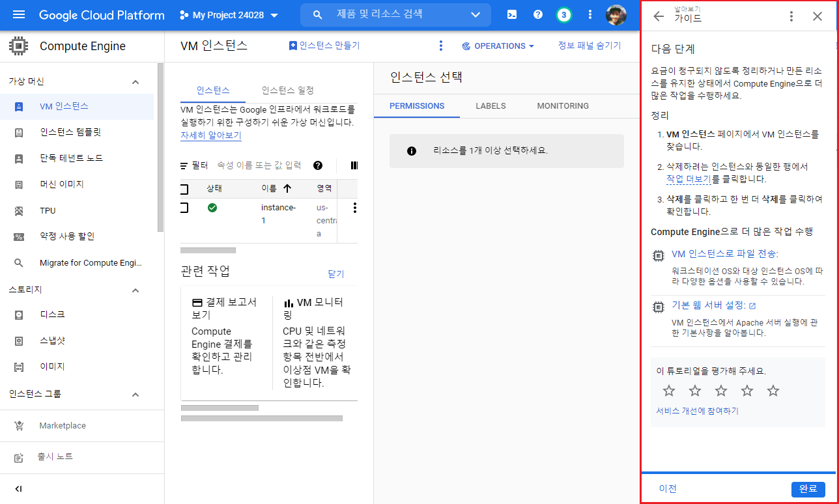Click the 완료 button in guide
This screenshot has height=504, width=839.
(x=808, y=489)
